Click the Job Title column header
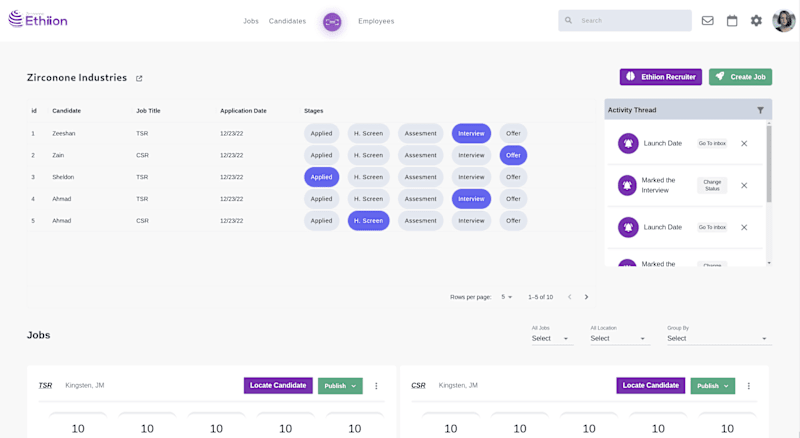 148,111
